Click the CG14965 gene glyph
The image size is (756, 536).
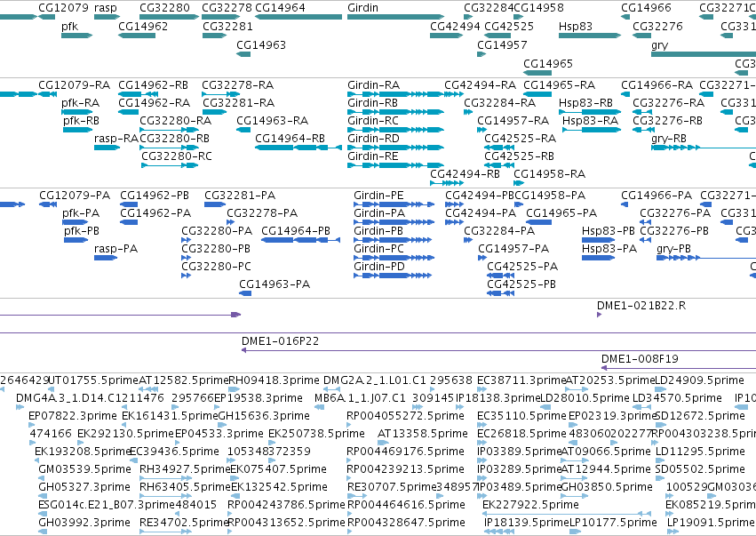pyautogui.click(x=537, y=73)
